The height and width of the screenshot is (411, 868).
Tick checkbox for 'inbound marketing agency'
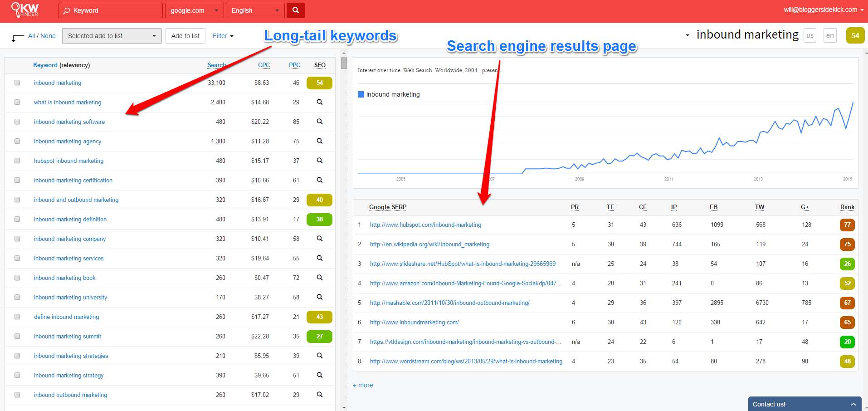(17, 141)
